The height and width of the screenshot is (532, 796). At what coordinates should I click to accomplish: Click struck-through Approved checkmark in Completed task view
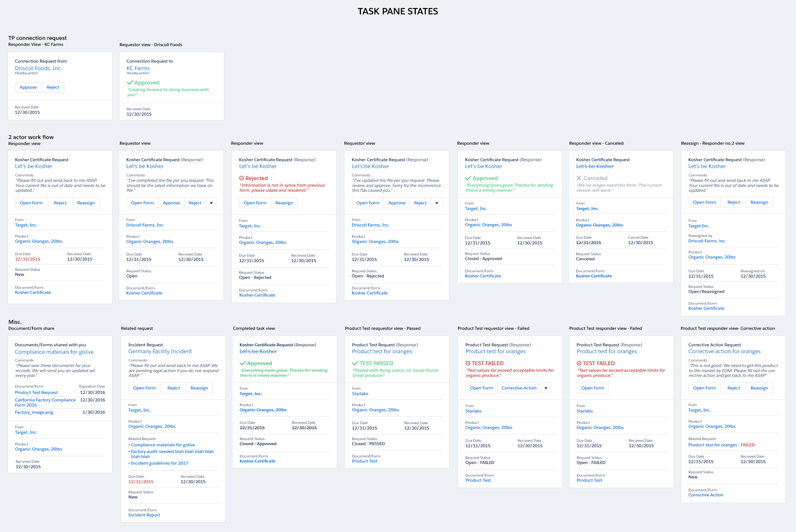coord(243,363)
